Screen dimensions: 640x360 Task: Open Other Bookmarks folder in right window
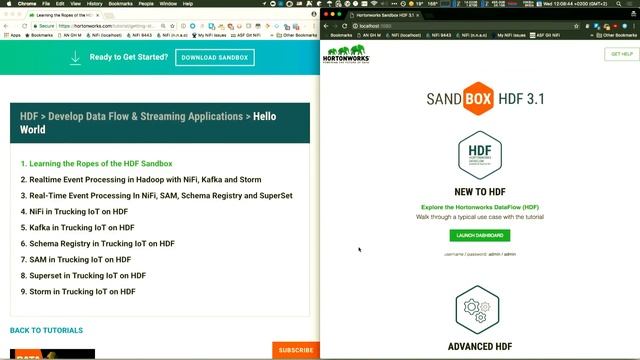click(617, 36)
